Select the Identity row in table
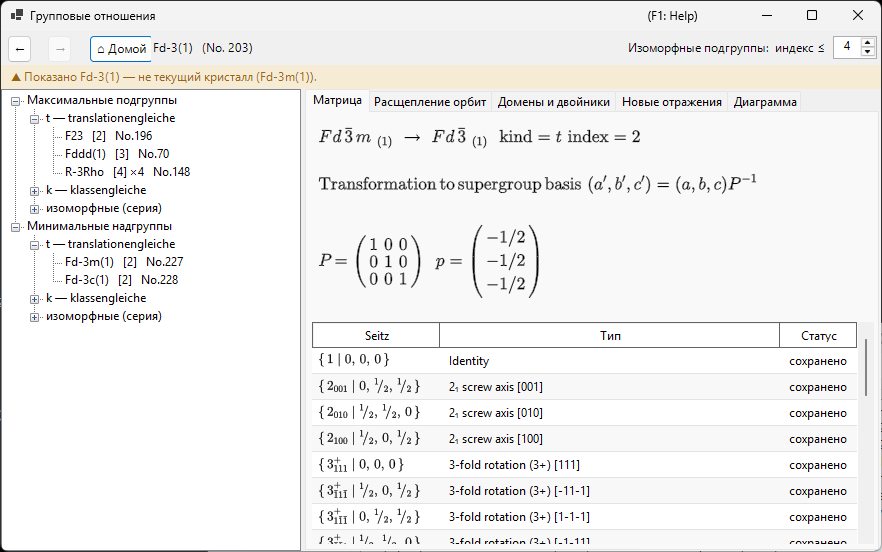This screenshot has height=552, width=882. [x=584, y=361]
